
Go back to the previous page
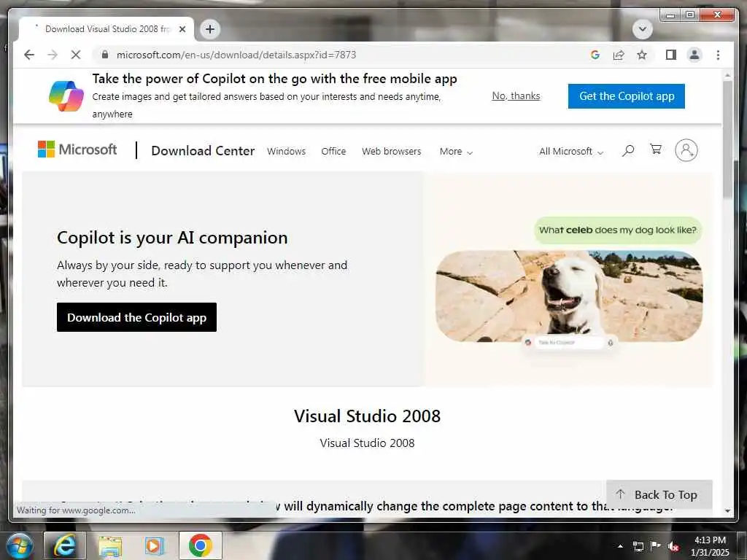[29, 55]
